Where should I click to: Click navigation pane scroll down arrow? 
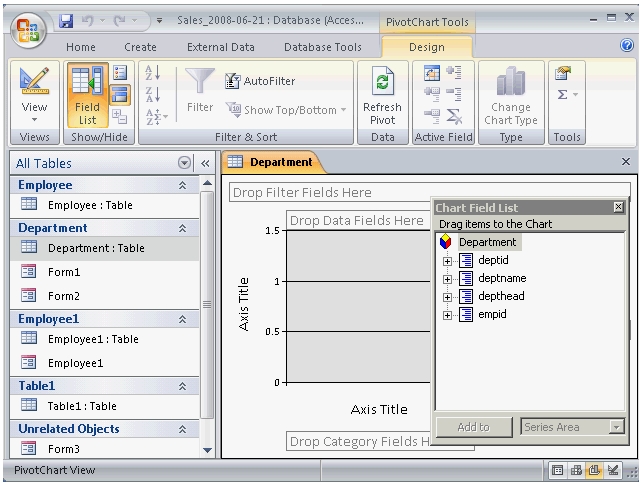pos(208,450)
